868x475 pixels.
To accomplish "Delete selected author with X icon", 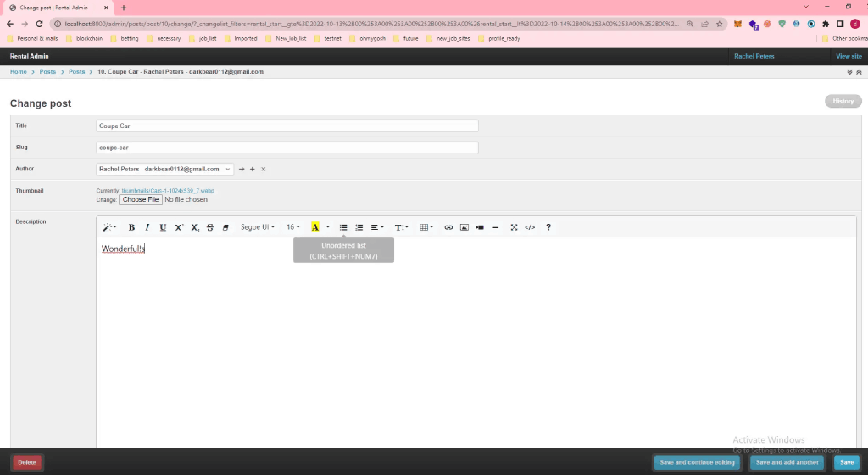I will tap(264, 169).
